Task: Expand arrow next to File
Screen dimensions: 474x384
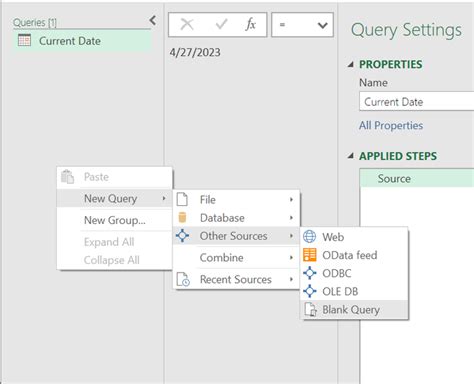Action: tap(291, 200)
